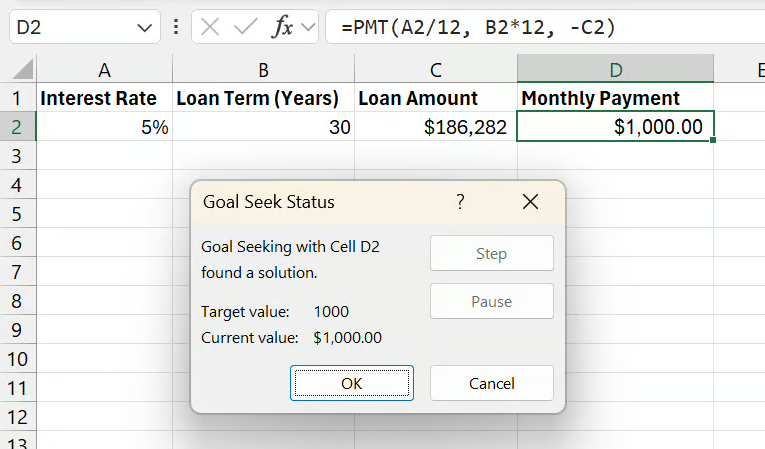This screenshot has width=765, height=449.
Task: Click the cancel X icon in formula bar
Action: pos(210,27)
